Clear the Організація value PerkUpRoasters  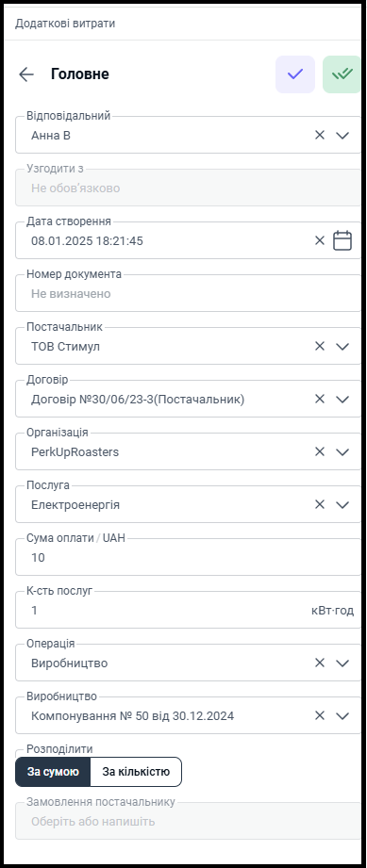(x=319, y=452)
